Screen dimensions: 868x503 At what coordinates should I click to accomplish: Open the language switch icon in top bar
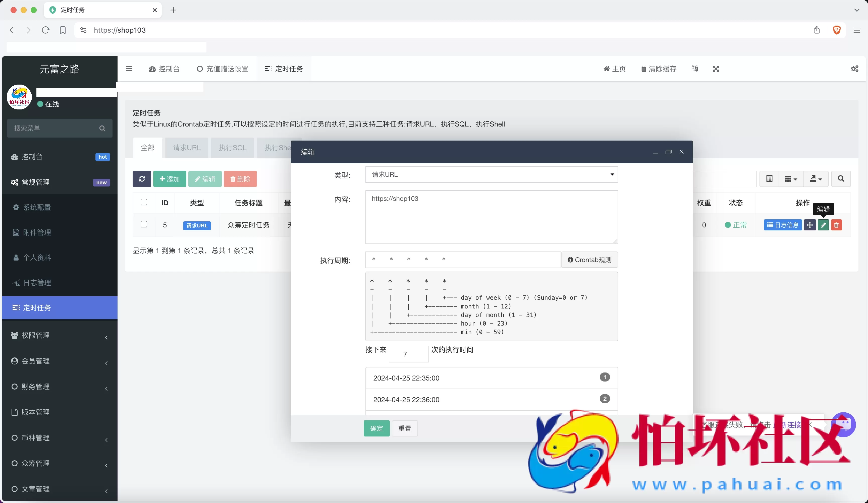coord(695,69)
